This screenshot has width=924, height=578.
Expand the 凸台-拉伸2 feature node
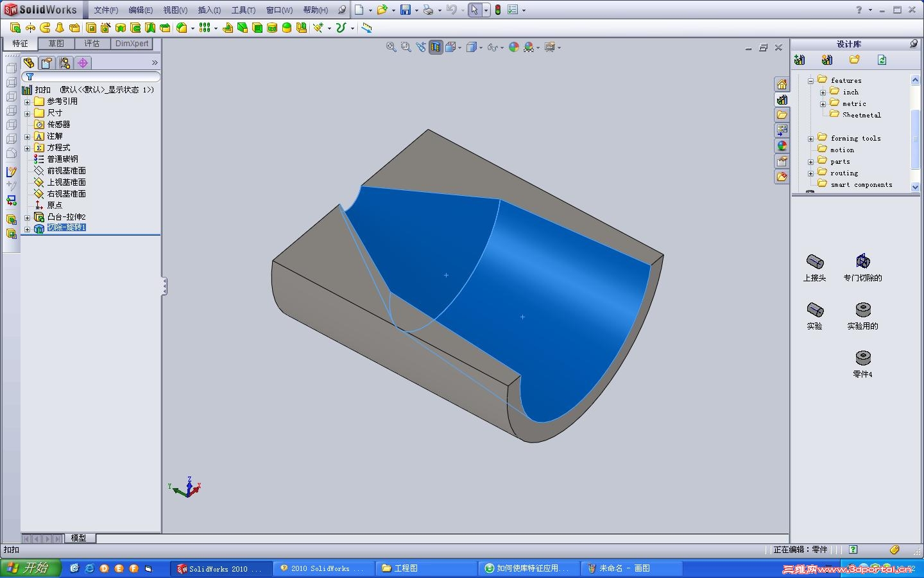27,217
